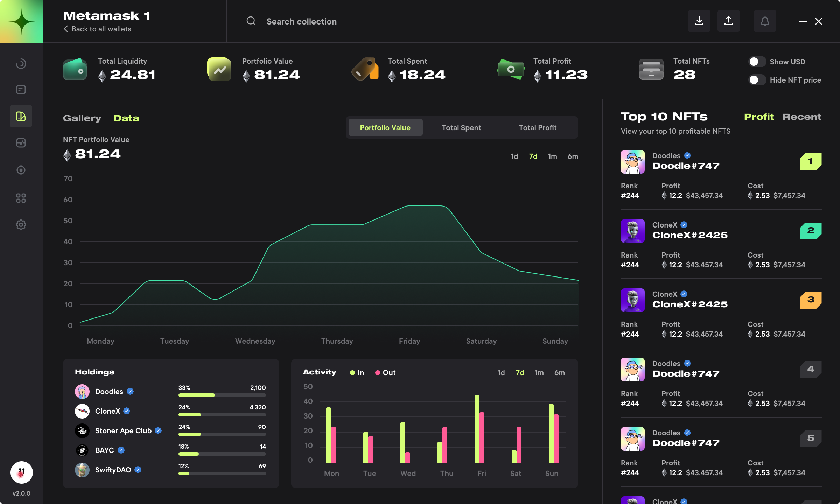This screenshot has height=504, width=840.
Task: Select 1d range in Activity panel
Action: pyautogui.click(x=501, y=373)
